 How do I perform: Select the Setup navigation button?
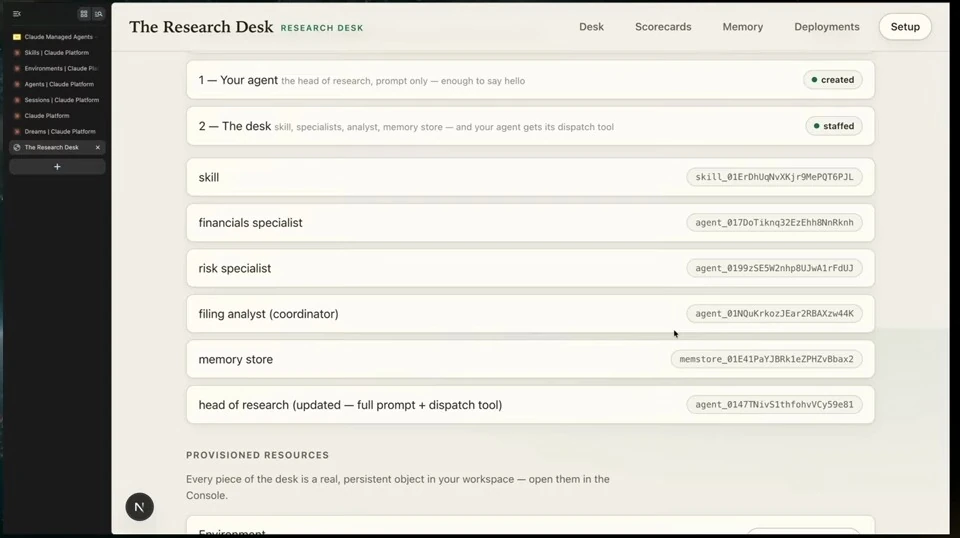[x=905, y=27]
